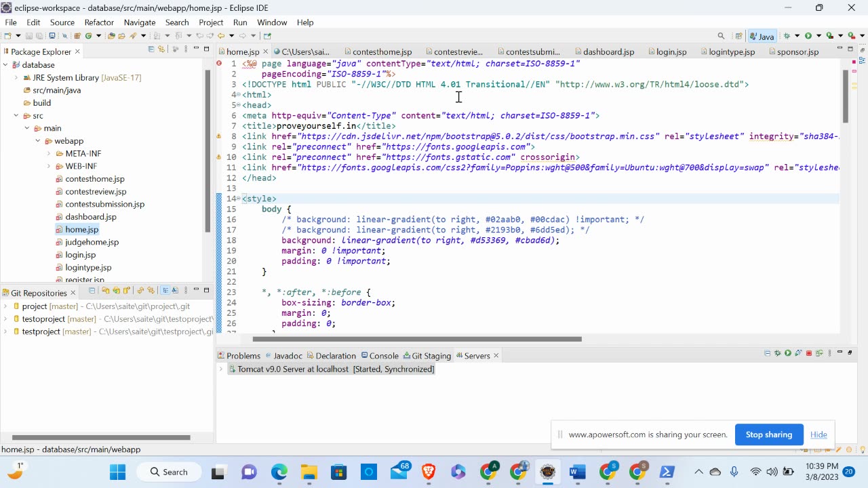Screen dimensions: 868x488
Task: Minimize the Git Repositories panel
Action: pos(196,290)
